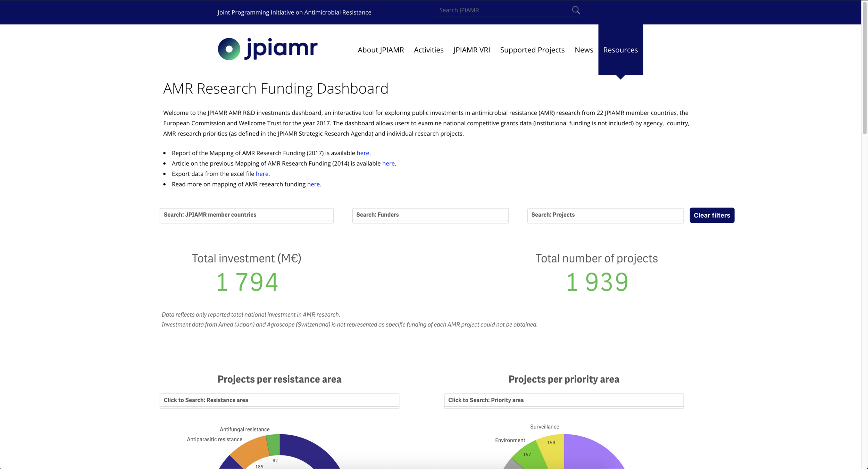Select the green Antifungal resistance chart segment

pos(274,445)
